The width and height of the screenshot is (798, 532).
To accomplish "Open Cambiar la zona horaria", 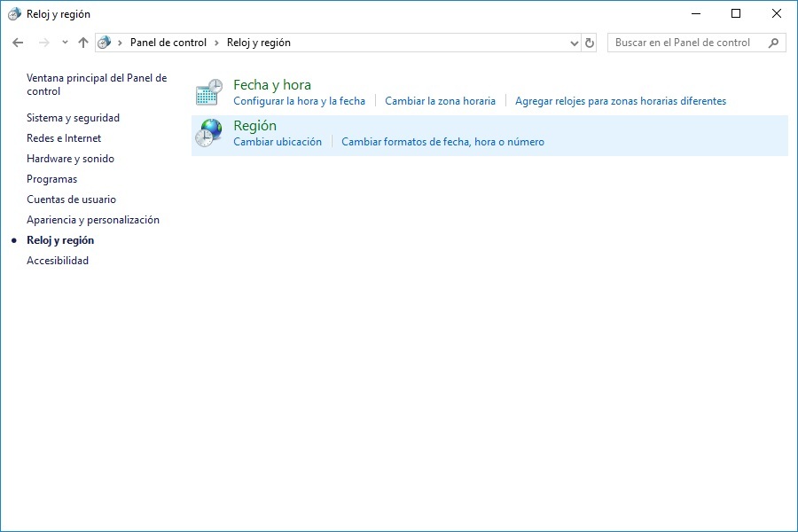I will pos(441,101).
